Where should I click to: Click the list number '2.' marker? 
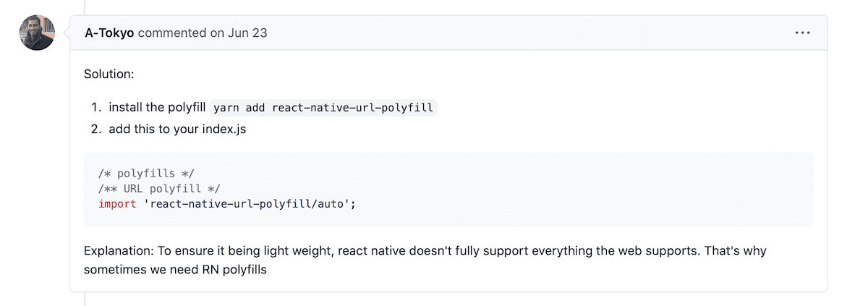point(97,129)
